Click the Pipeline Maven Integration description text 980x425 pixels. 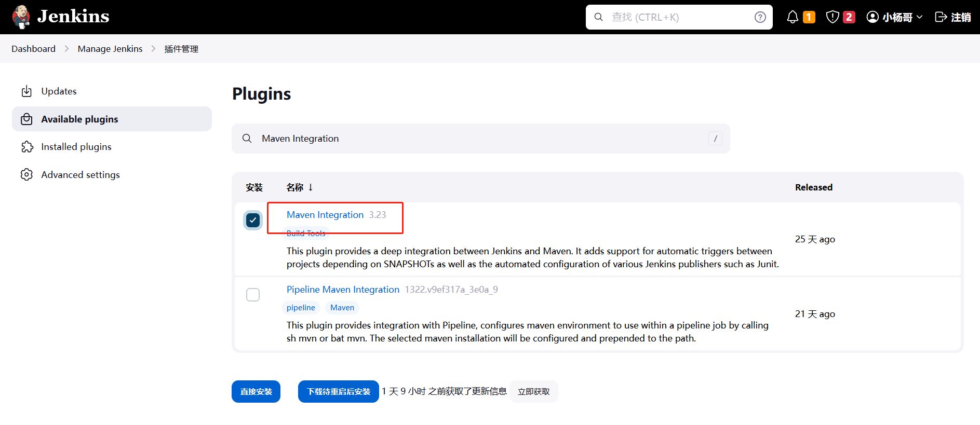point(528,332)
